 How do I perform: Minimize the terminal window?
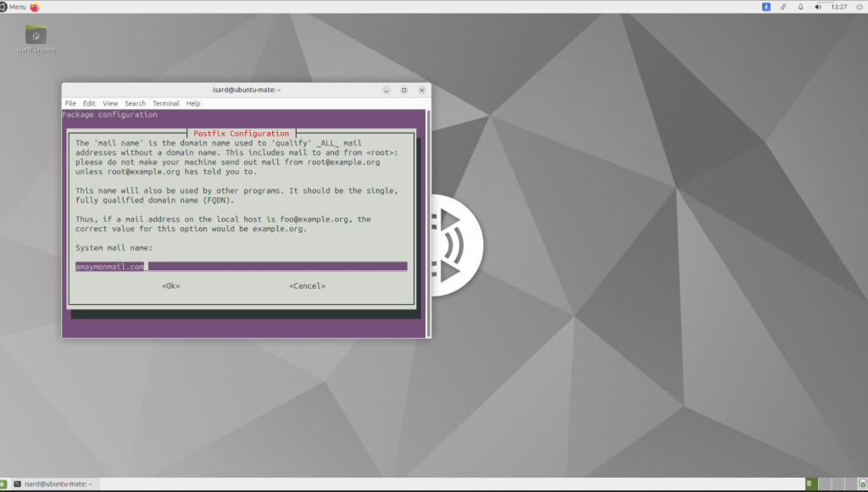coord(387,90)
